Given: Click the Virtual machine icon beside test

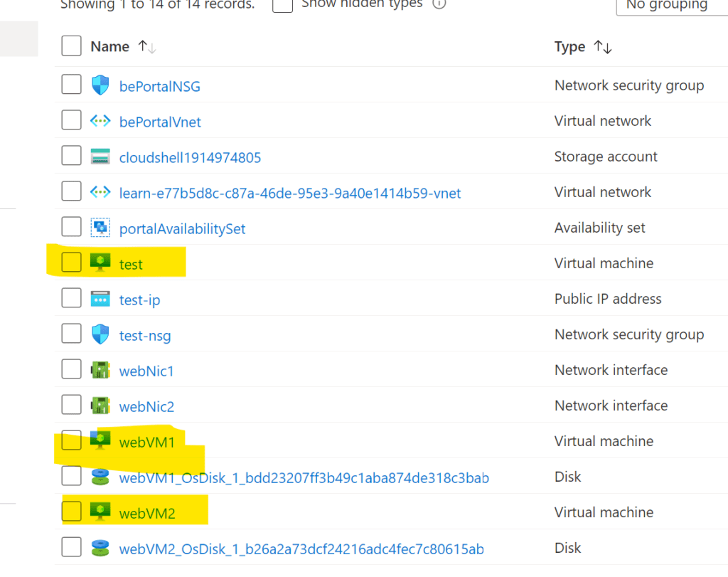Looking at the screenshot, I should click(x=100, y=263).
